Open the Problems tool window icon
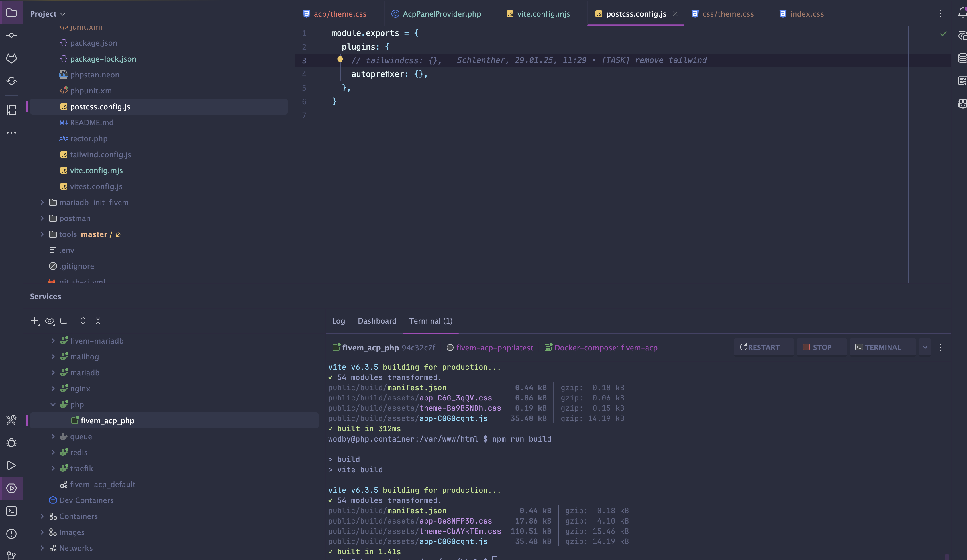Image resolution: width=967 pixels, height=560 pixels. [x=11, y=534]
